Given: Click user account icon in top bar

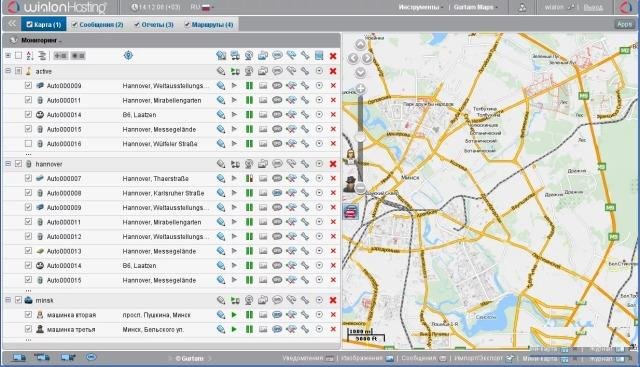Looking at the screenshot, I should [x=522, y=7].
